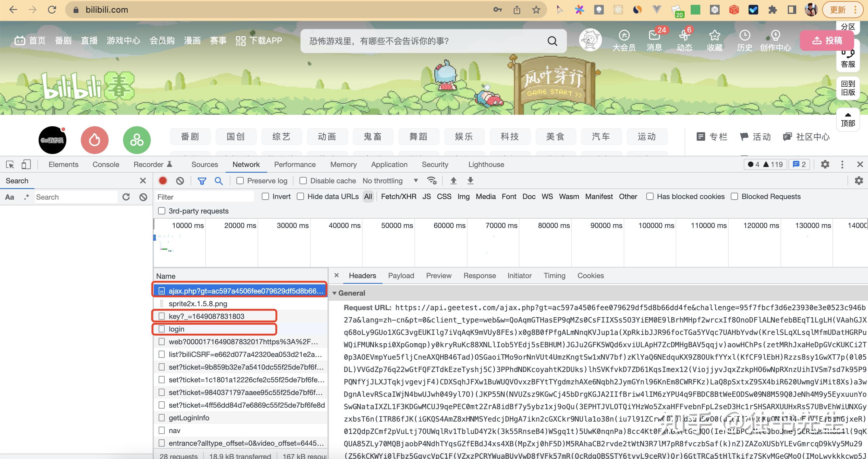868x459 pixels.
Task: Select the inspect element cursor icon
Action: point(10,164)
